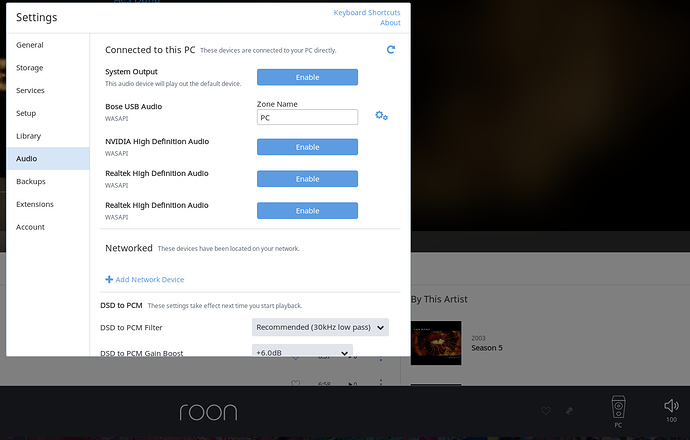This screenshot has height=440, width=690.
Task: Click the By This Artist heading
Action: [439, 299]
